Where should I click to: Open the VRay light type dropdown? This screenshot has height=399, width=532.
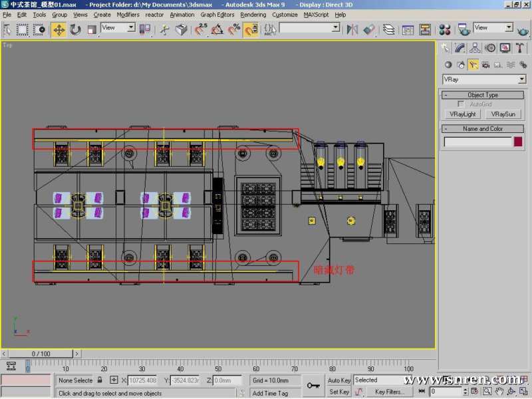(x=484, y=79)
